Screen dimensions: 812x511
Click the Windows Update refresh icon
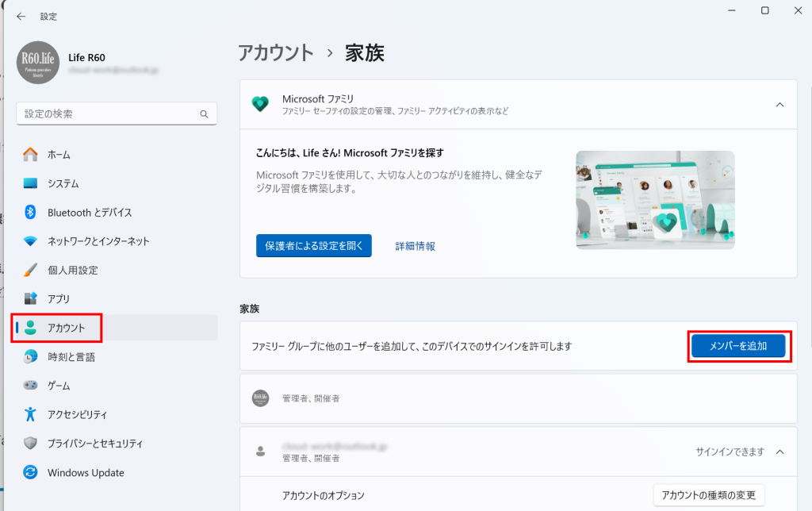click(x=31, y=473)
